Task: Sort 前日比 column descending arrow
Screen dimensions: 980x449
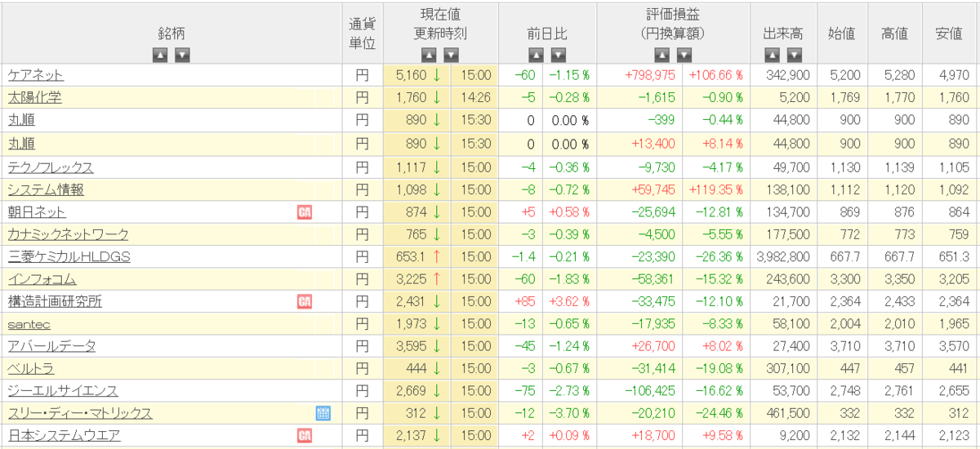Action: pyautogui.click(x=558, y=56)
